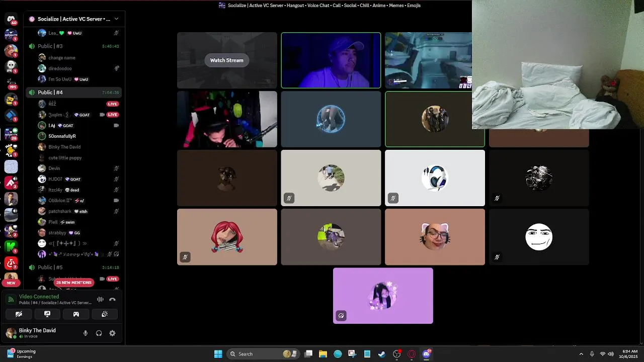Deafen with the headphones icon
Image resolution: width=644 pixels, height=362 pixels.
tap(99, 333)
